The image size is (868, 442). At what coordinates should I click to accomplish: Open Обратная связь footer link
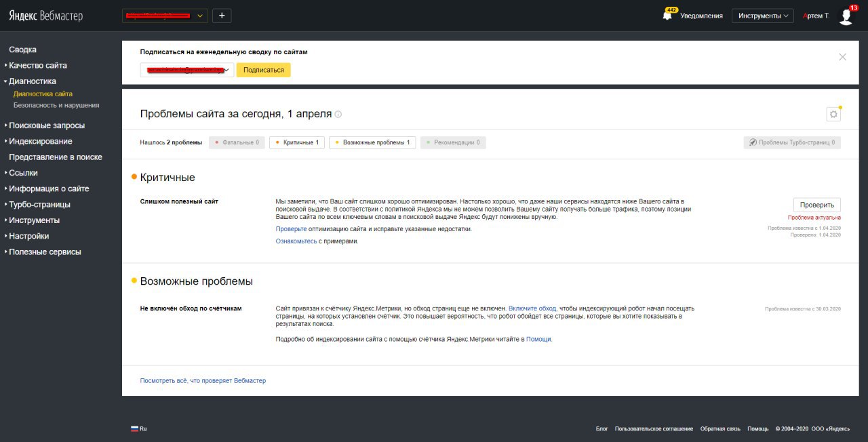720,429
